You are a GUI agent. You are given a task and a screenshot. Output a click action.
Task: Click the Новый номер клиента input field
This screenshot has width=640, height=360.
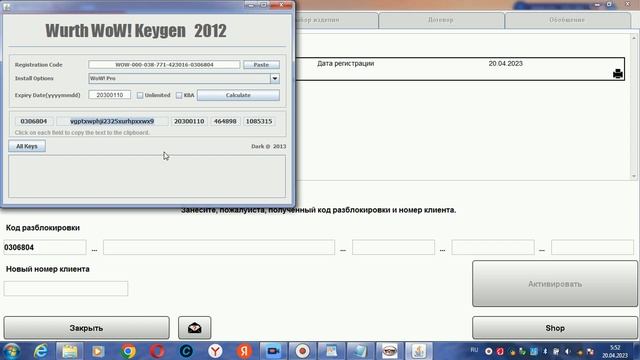66,289
